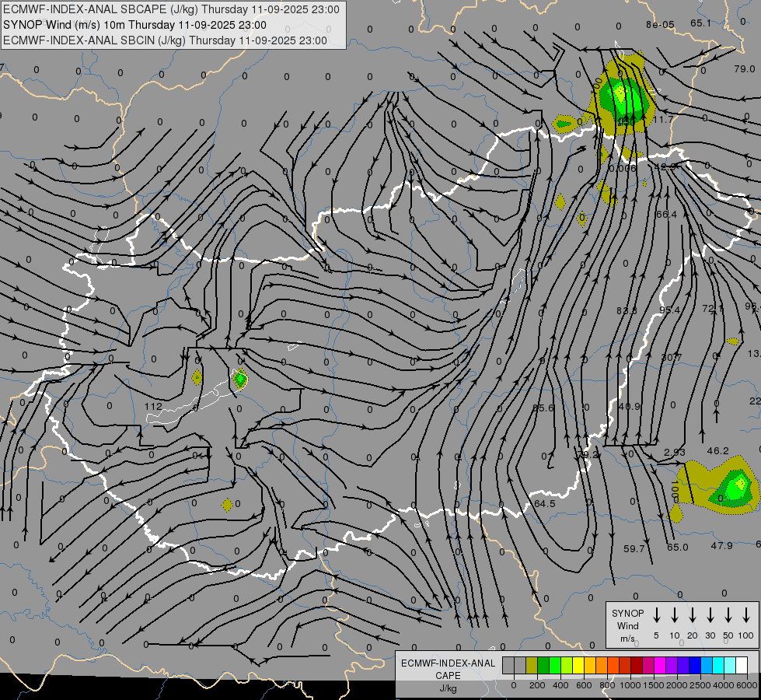Pick the amber swatch above 600-800
The image size is (761, 700).
click(590, 666)
